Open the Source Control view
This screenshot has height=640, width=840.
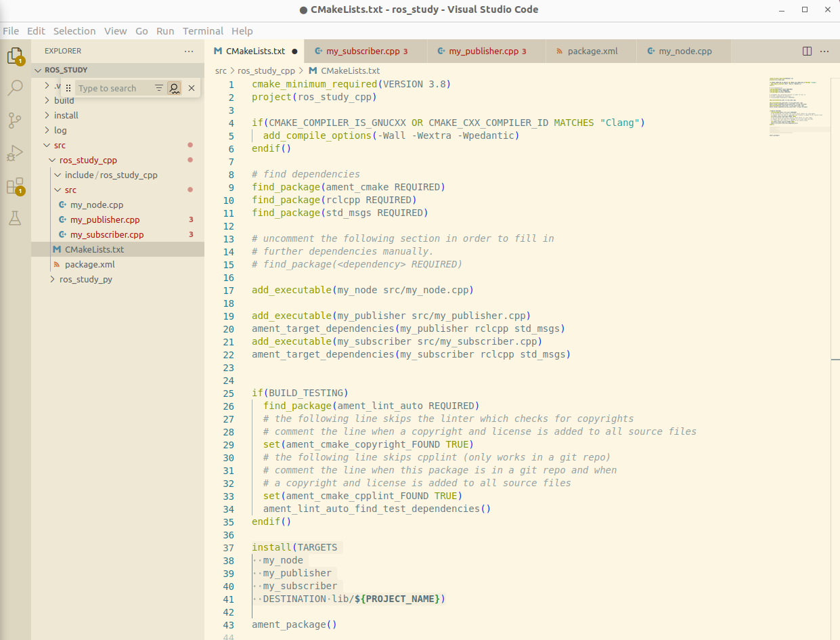point(15,121)
